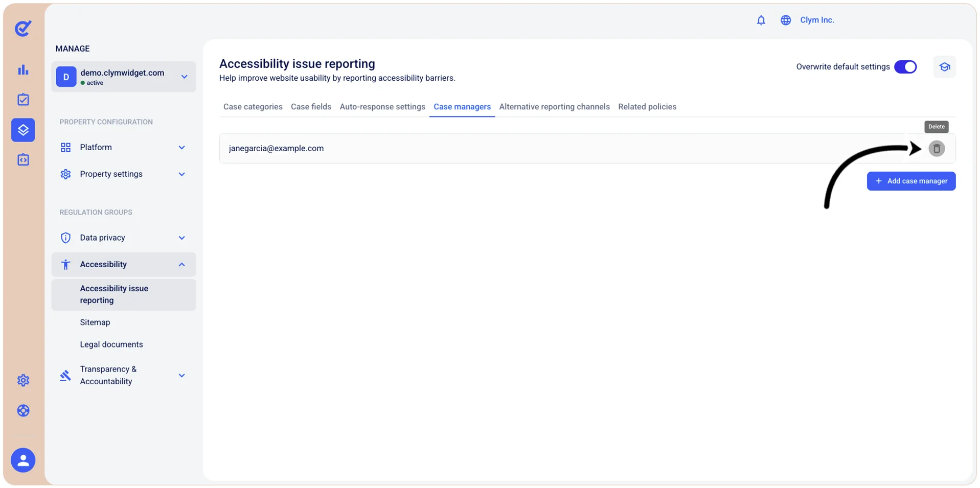Viewport: 980px width, 488px height.
Task: Select the Case managers tab
Action: [x=462, y=107]
